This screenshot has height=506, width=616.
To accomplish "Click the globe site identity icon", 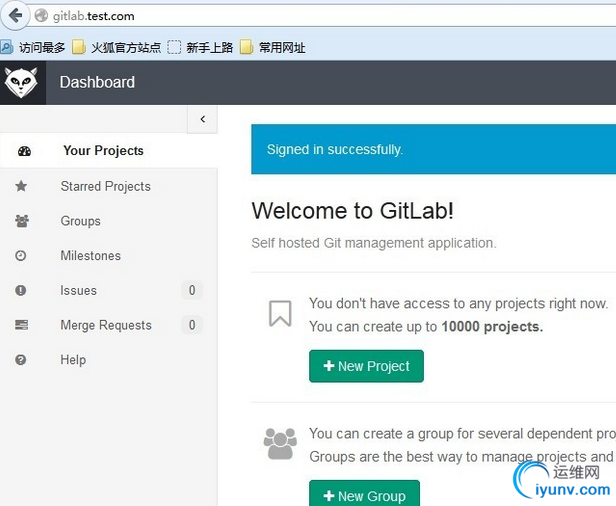I will (41, 16).
